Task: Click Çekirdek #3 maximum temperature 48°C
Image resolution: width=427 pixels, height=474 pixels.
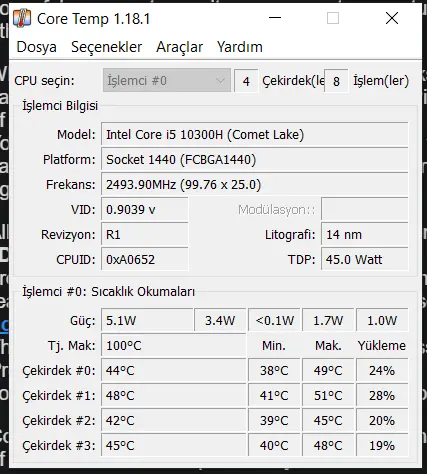Action: click(x=328, y=445)
